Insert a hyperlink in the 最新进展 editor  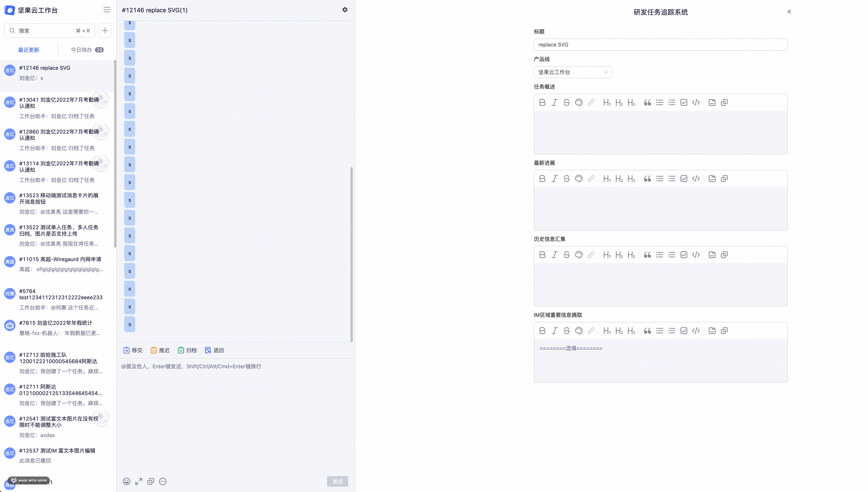pyautogui.click(x=591, y=178)
